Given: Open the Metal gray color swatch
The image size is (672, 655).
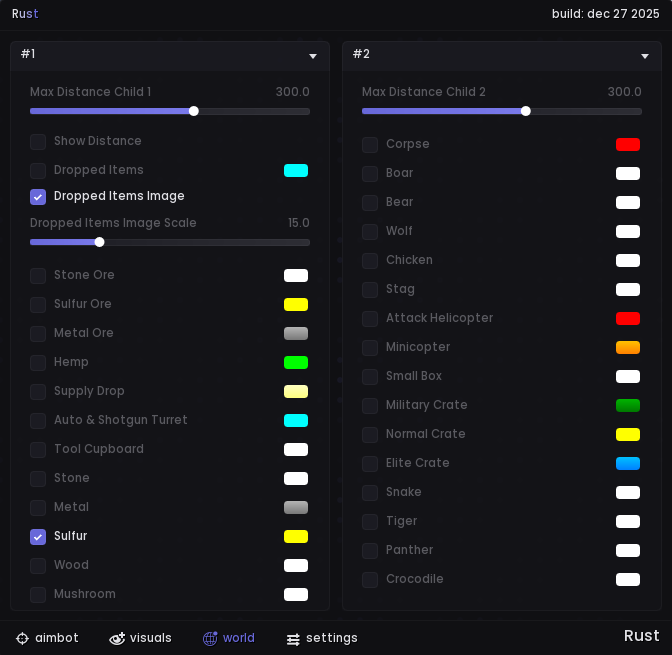Looking at the screenshot, I should [296, 508].
